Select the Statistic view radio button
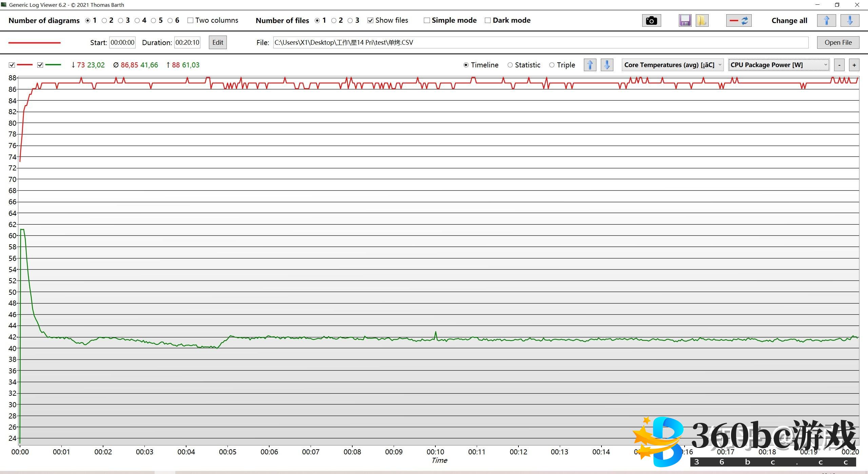The image size is (868, 474). tap(510, 65)
